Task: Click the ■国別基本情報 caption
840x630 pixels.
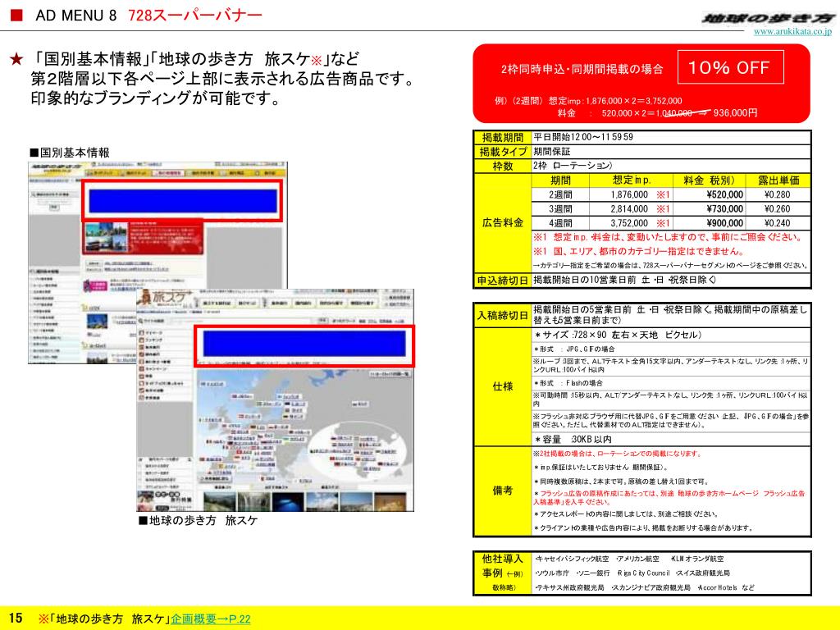Action: pyautogui.click(x=70, y=153)
